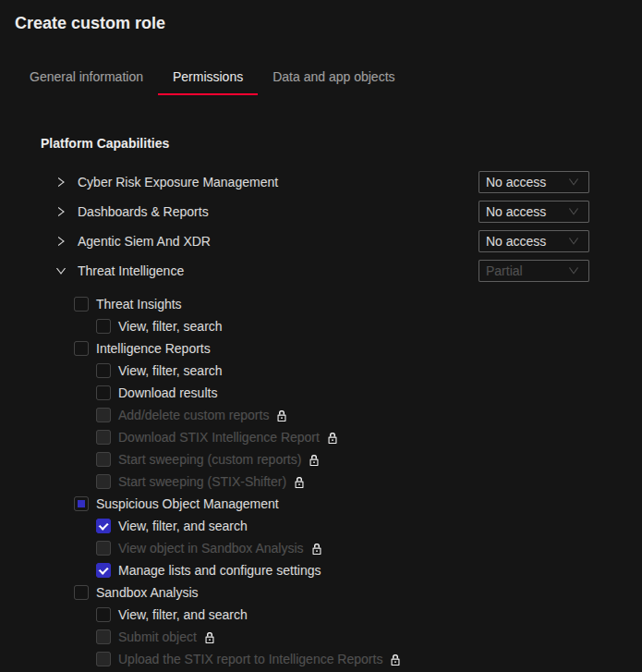
Task: Open access dropdown for Agentic Siem And XDR
Action: [x=533, y=241]
